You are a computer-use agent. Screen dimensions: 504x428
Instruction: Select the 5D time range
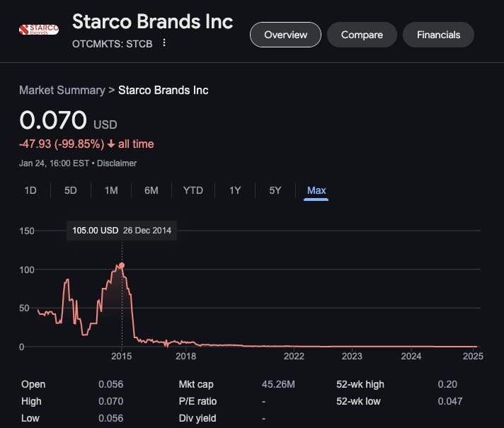[70, 190]
